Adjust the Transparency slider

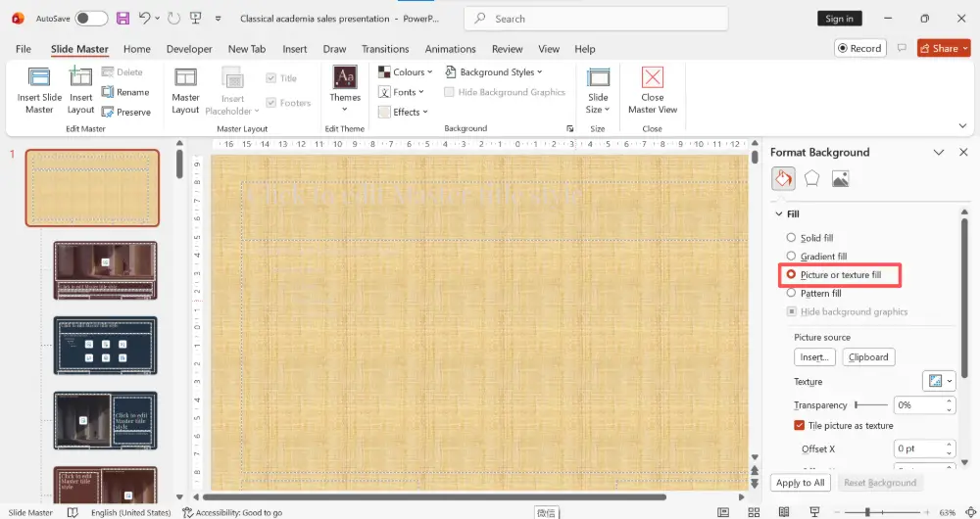click(871, 404)
